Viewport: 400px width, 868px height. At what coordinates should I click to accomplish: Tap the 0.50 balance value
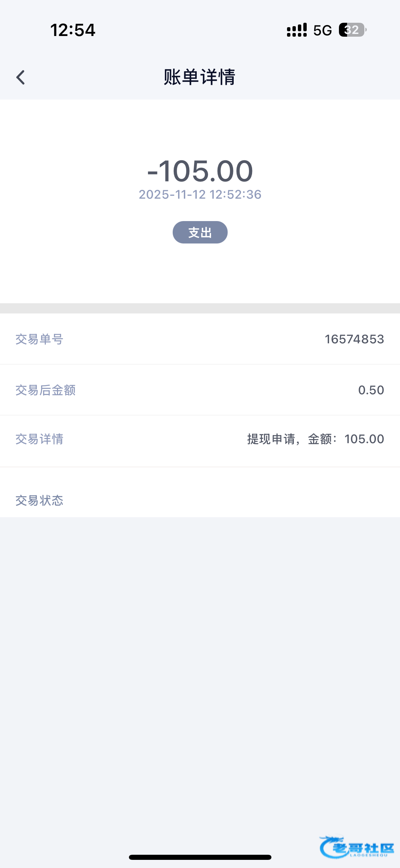(371, 390)
